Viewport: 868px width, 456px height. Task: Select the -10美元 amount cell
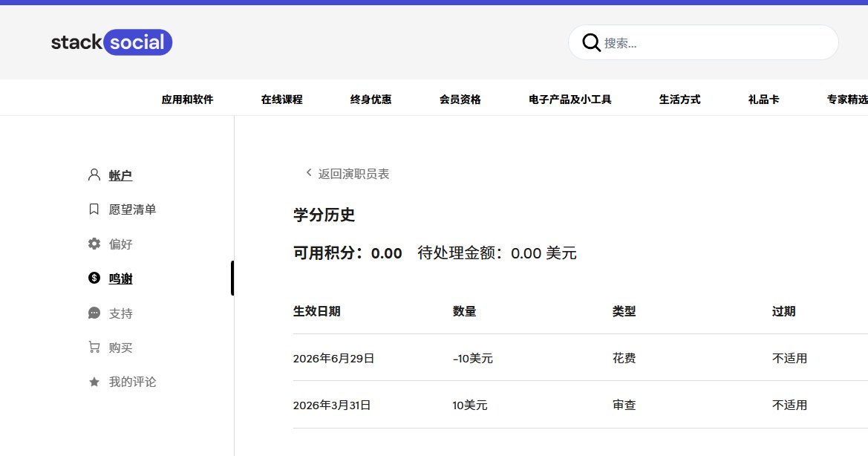pyautogui.click(x=473, y=358)
